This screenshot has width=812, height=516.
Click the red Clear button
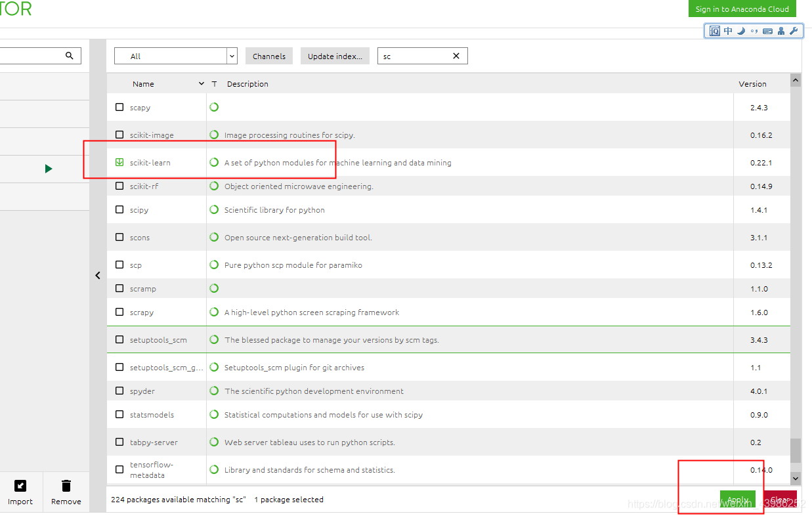780,500
